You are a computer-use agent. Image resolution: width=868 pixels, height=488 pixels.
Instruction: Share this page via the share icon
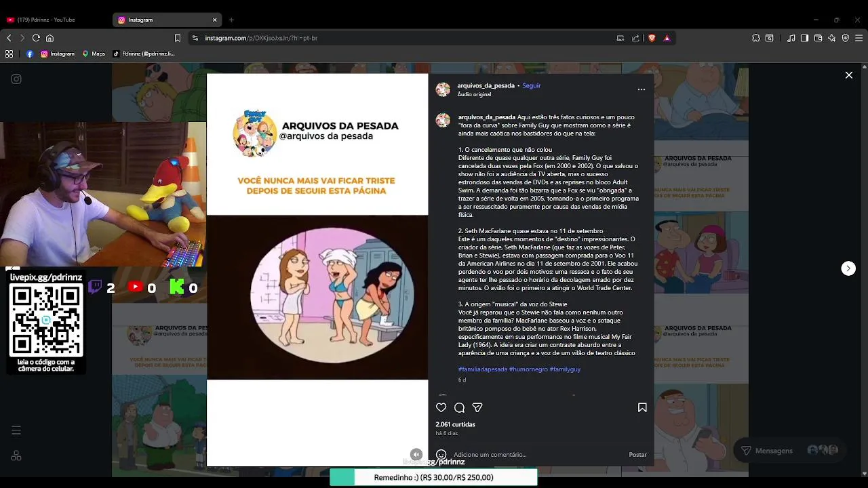(635, 38)
